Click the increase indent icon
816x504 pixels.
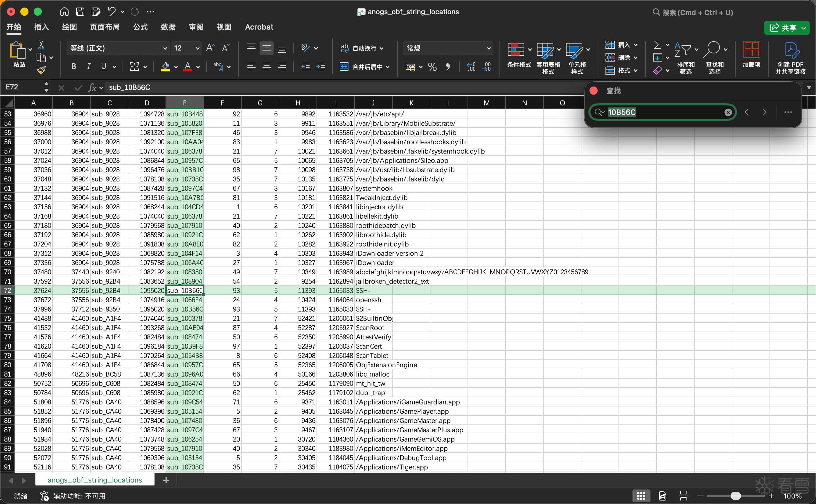(x=321, y=67)
